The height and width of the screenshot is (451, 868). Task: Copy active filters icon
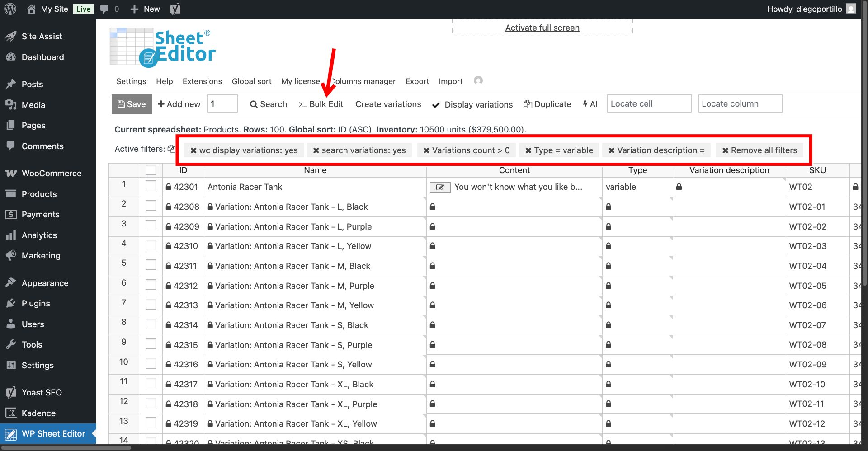coord(171,149)
